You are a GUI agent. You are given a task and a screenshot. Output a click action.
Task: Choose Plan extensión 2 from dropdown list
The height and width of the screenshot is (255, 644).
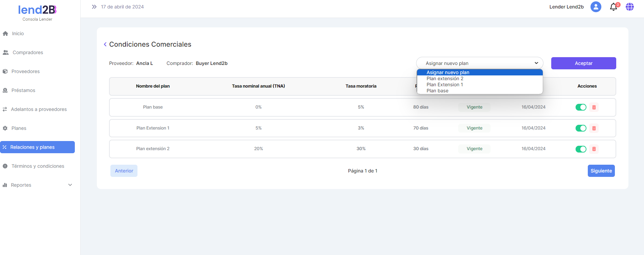click(445, 78)
